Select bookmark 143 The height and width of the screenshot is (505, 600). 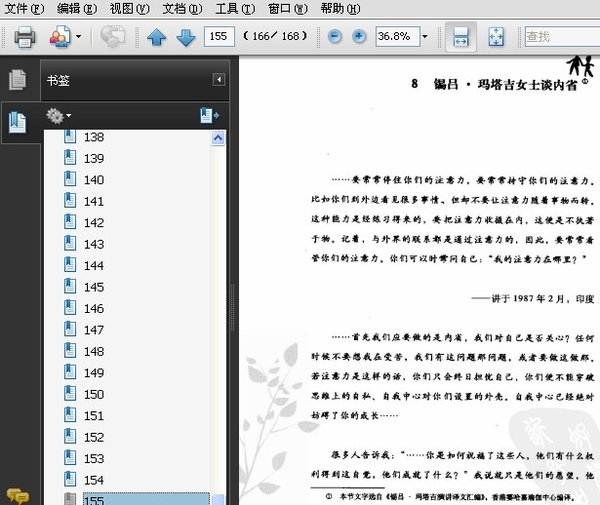click(x=94, y=244)
